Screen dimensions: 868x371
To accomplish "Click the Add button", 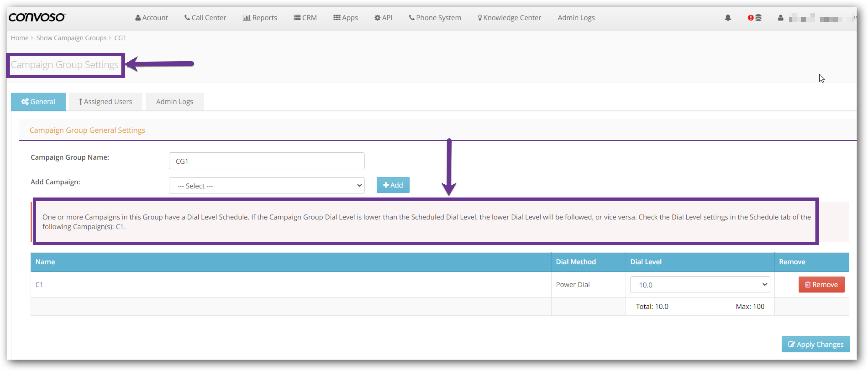I will (393, 185).
